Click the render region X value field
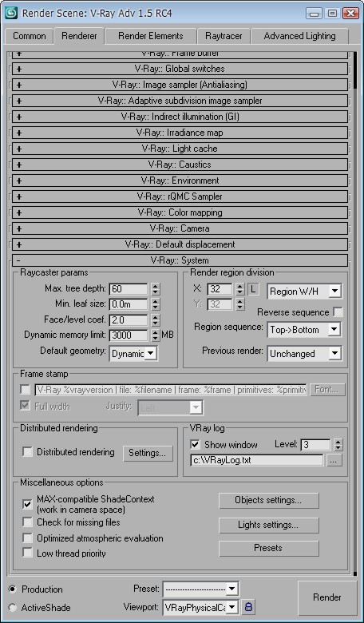The height and width of the screenshot is (623, 364). [x=220, y=289]
